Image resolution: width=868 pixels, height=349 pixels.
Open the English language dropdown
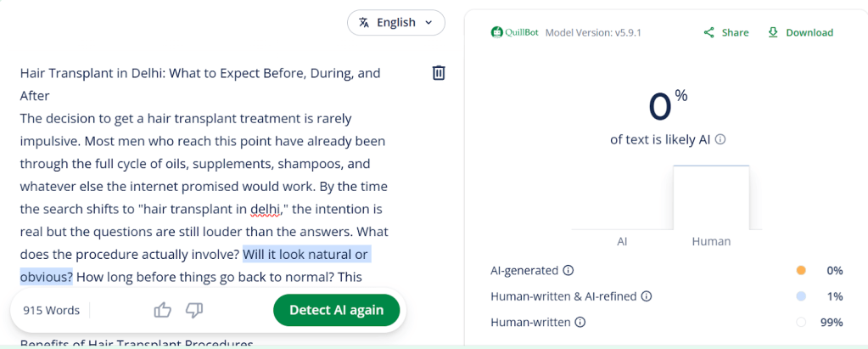[x=396, y=23]
